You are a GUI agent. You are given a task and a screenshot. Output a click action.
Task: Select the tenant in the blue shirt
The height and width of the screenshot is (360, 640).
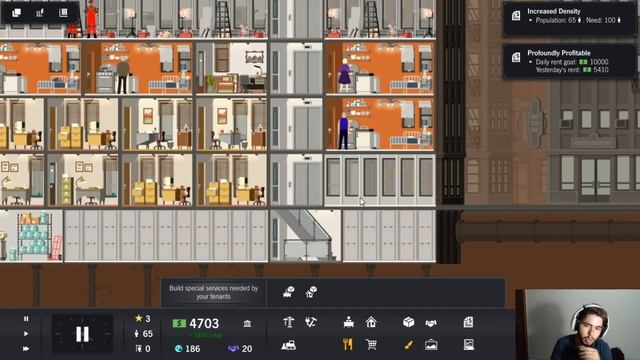[344, 131]
